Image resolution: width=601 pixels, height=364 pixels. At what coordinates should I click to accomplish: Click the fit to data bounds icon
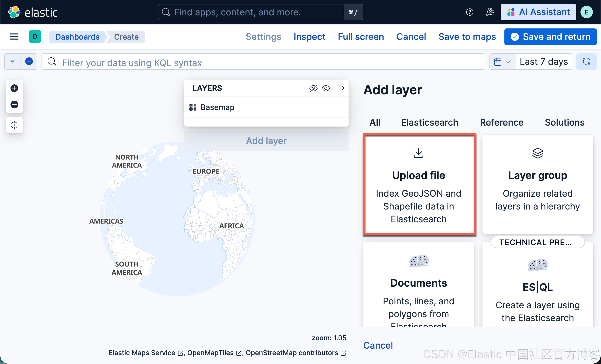(14, 125)
